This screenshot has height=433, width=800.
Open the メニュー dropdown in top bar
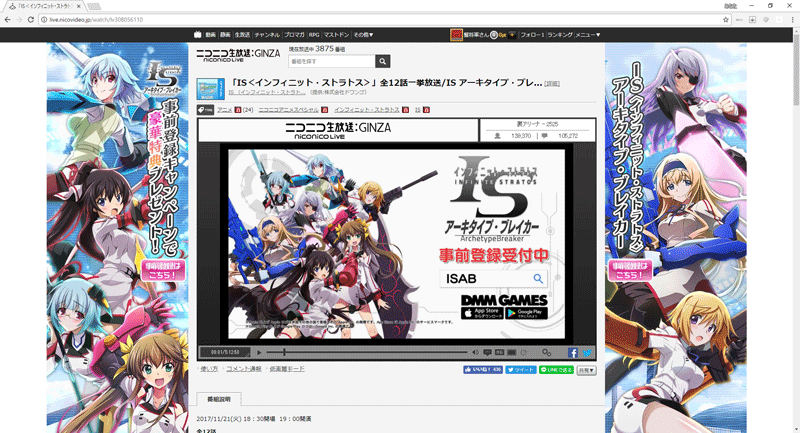pyautogui.click(x=588, y=35)
